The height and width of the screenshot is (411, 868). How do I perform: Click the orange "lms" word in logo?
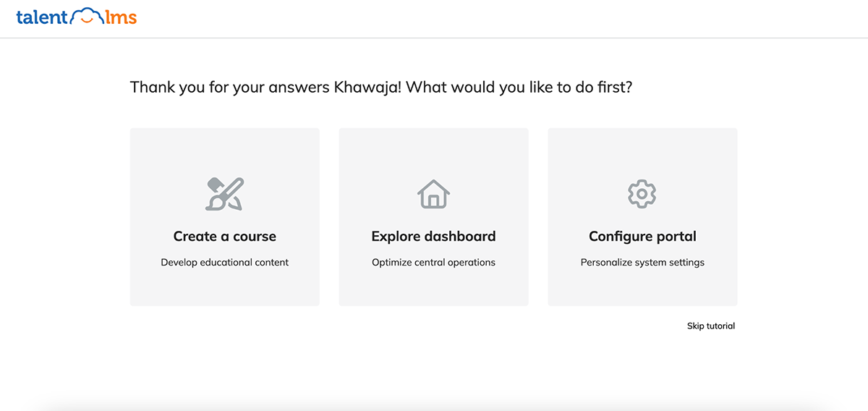(x=121, y=18)
